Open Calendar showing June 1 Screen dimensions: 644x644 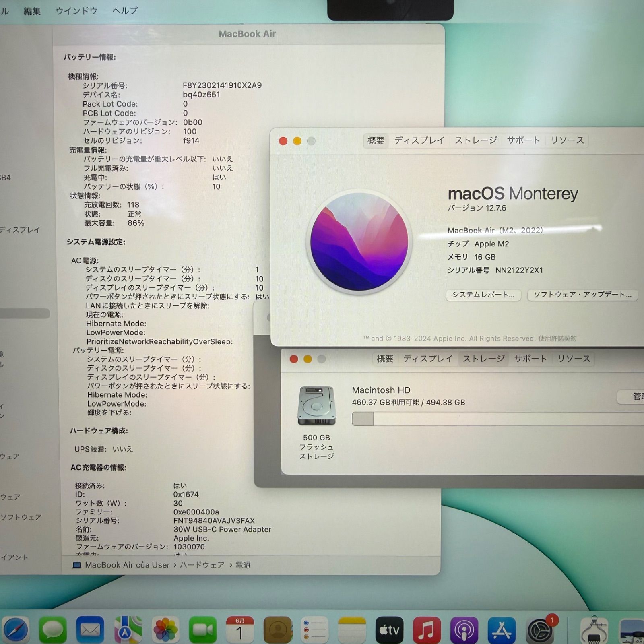tap(240, 630)
